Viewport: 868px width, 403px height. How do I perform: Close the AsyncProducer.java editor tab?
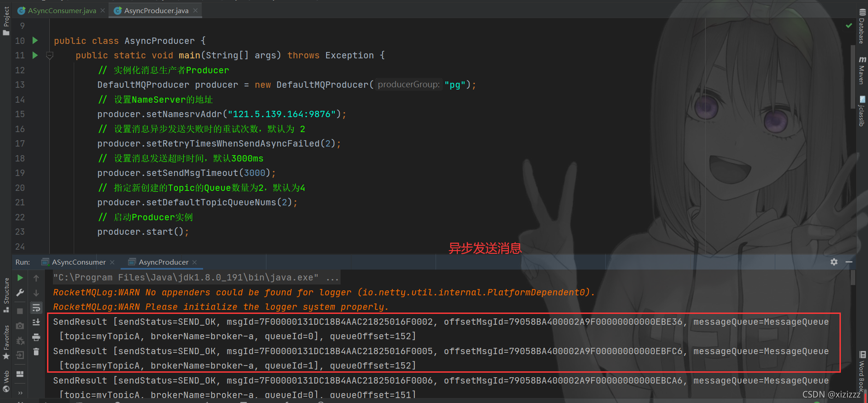[x=195, y=10]
